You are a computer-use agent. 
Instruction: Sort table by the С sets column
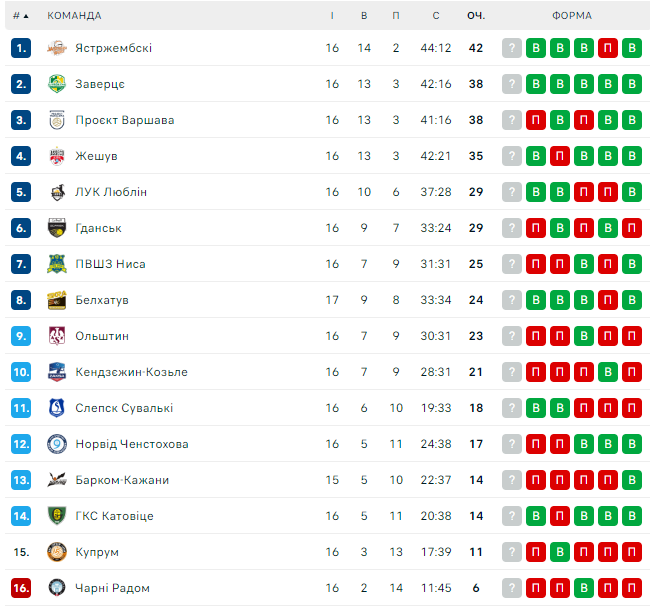pyautogui.click(x=436, y=16)
